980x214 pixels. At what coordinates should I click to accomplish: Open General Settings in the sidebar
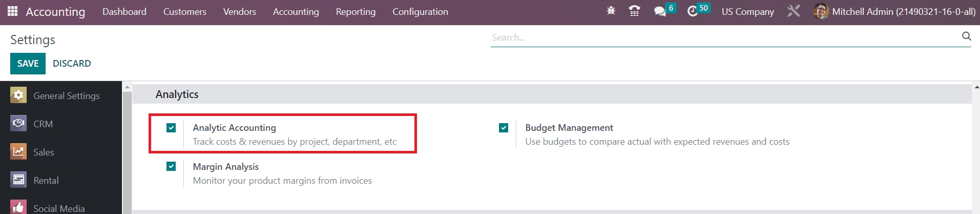coord(66,95)
